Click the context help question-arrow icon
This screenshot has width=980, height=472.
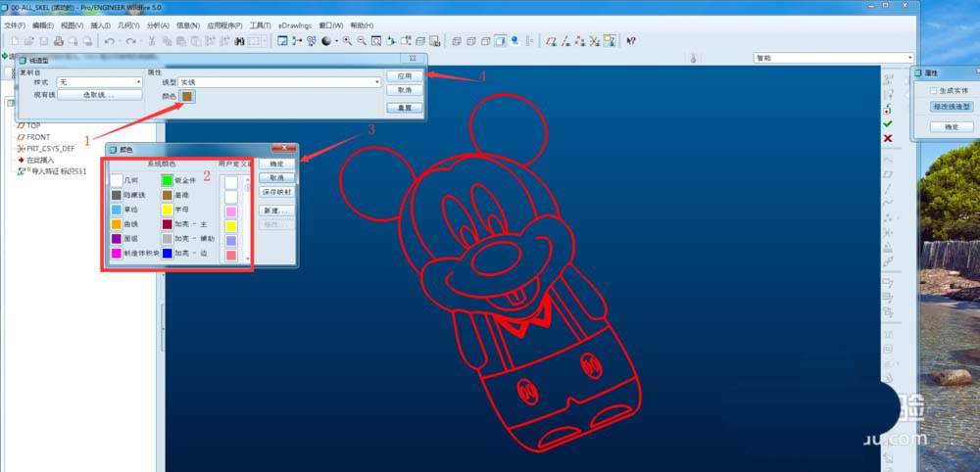point(630,41)
